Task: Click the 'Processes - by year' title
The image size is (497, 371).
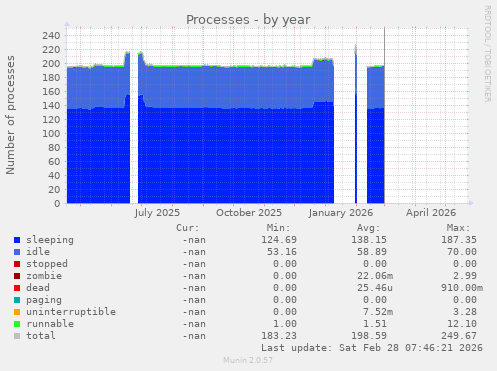Action: click(x=248, y=20)
